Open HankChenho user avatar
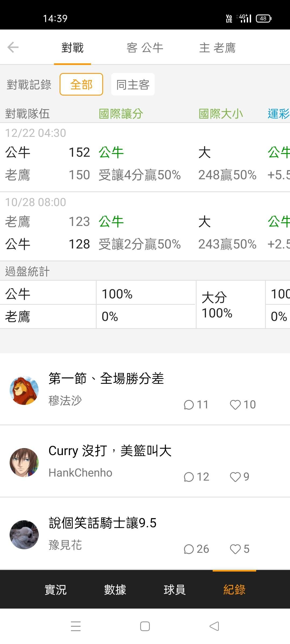290x644 pixels. coord(24,463)
